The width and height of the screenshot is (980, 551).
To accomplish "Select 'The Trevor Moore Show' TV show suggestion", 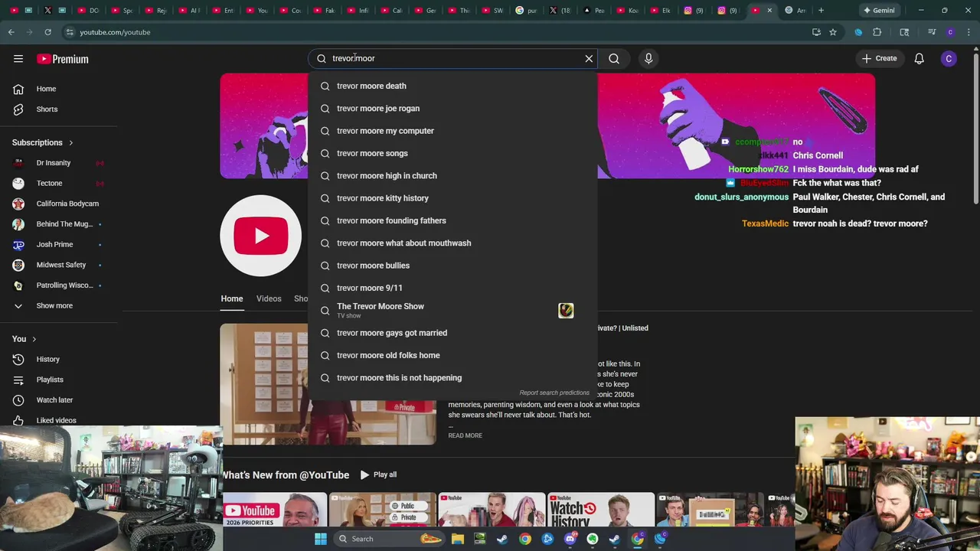I will (x=452, y=310).
